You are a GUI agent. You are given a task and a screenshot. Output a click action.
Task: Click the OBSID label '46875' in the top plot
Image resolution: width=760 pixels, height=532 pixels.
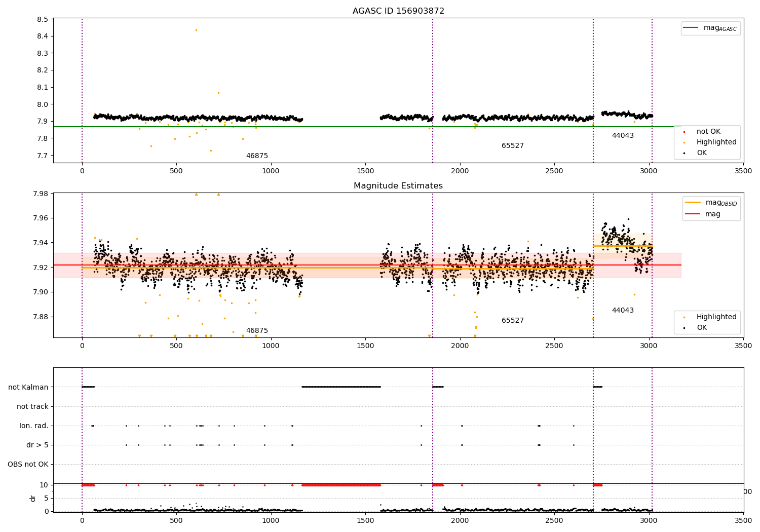pos(257,156)
